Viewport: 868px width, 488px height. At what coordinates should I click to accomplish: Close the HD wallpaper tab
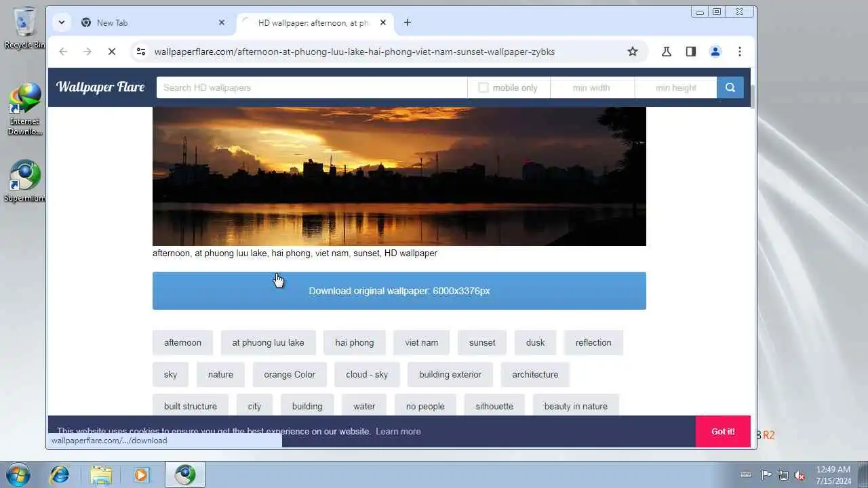(x=383, y=22)
